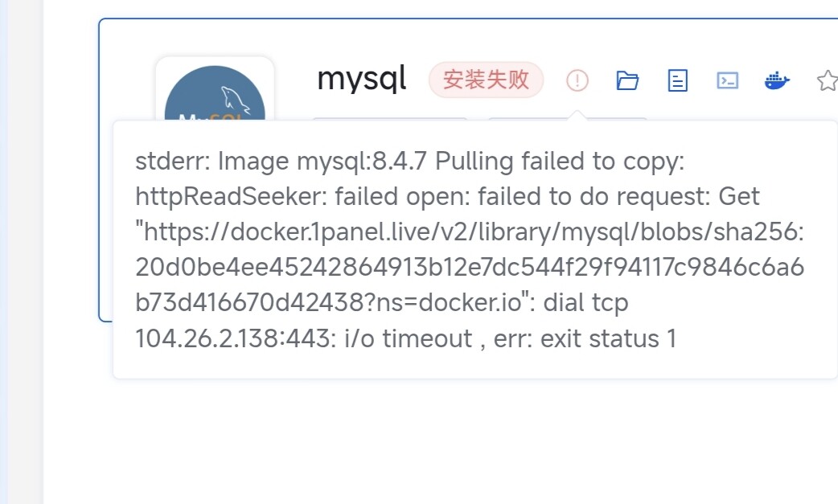The width and height of the screenshot is (838, 504).
Task: Click the MySQL dolphin logo
Action: [215, 93]
